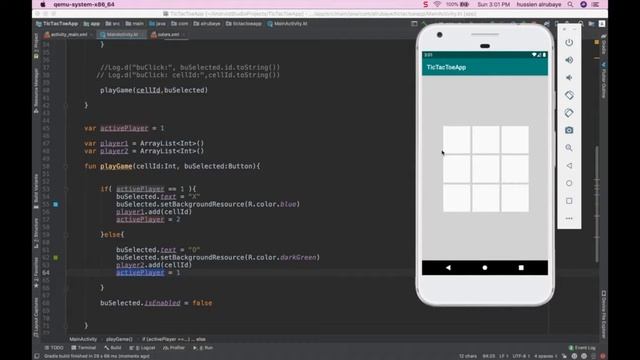640x360 pixels.
Task: Click the emulator zoom magnifier icon
Action: (569, 148)
